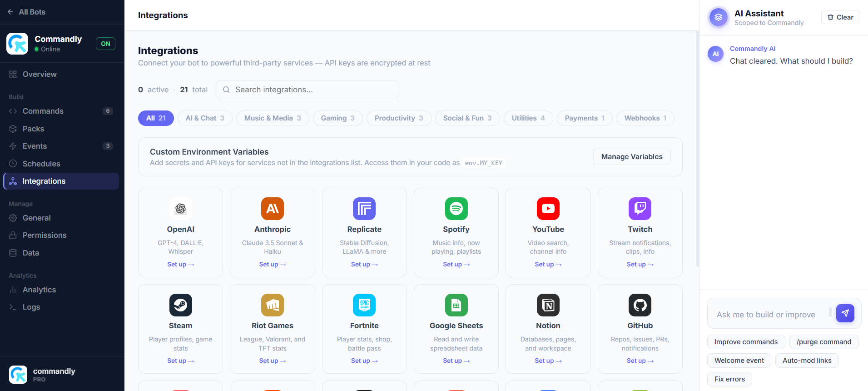Click the Analytics bar-chart icon
This screenshot has width=868, height=391.
pos(13,290)
